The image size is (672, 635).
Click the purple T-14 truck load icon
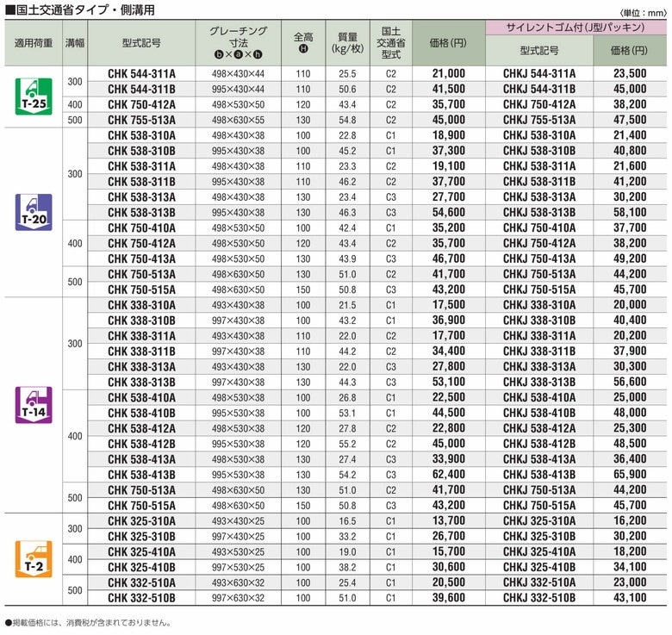coord(34,404)
